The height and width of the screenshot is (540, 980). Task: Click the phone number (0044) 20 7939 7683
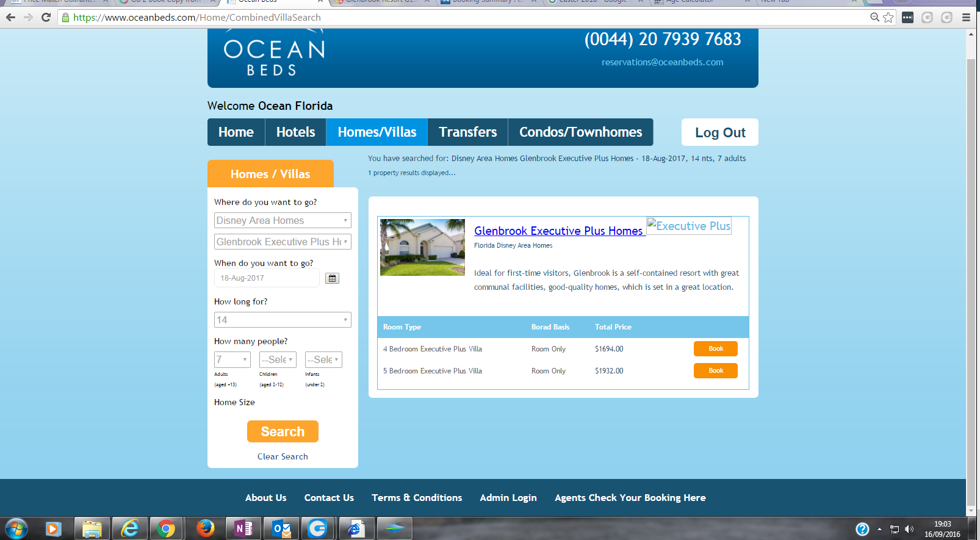click(663, 39)
